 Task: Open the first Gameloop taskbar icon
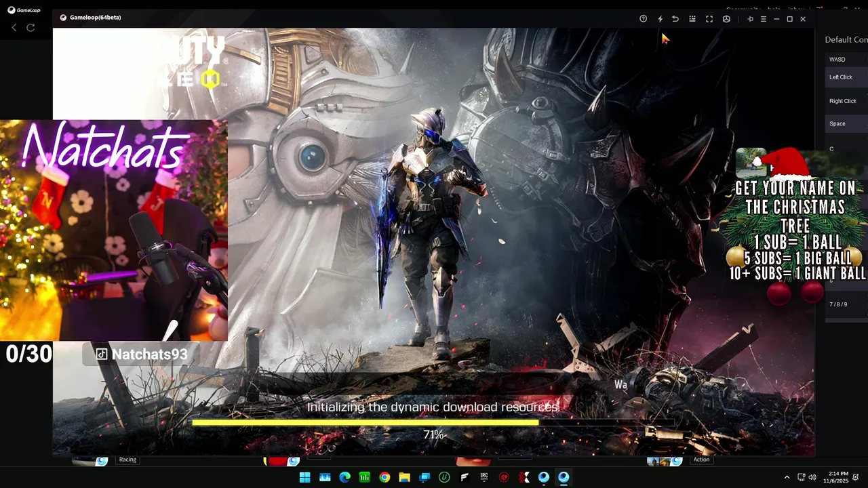543,477
